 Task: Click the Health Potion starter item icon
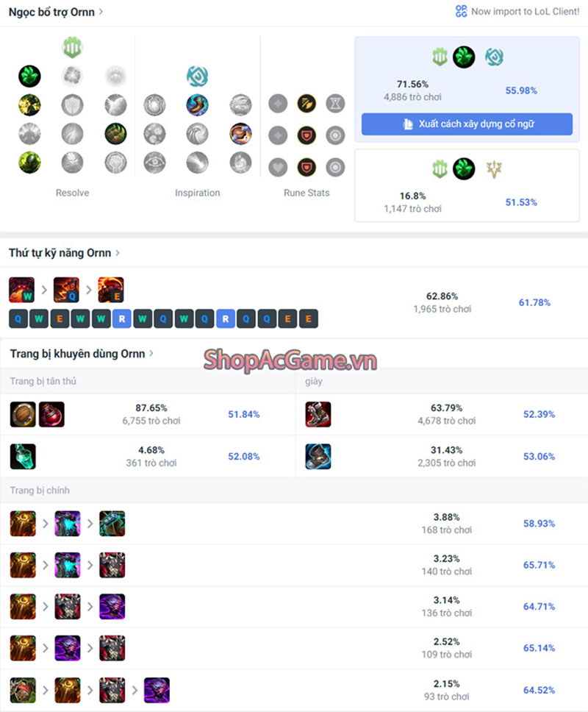tap(51, 414)
